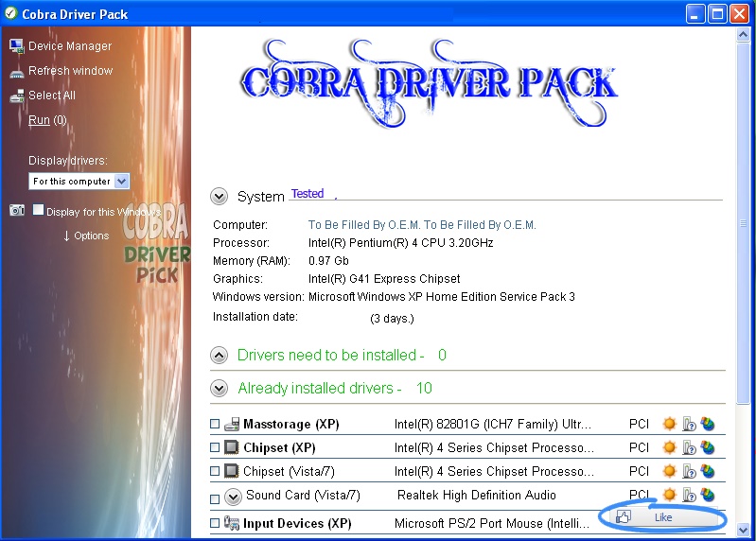Click 'Drivers need to be installed - 0' heading
756x541 pixels.
(342, 356)
